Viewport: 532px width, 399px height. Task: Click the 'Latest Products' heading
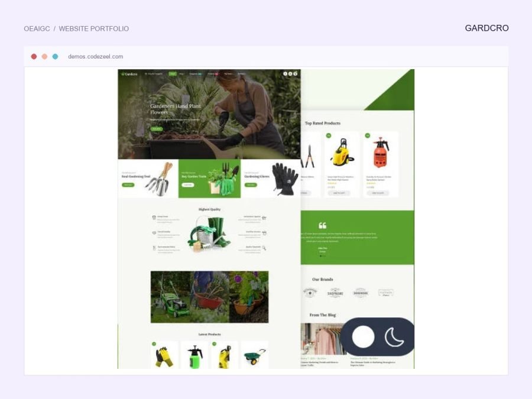tap(209, 334)
